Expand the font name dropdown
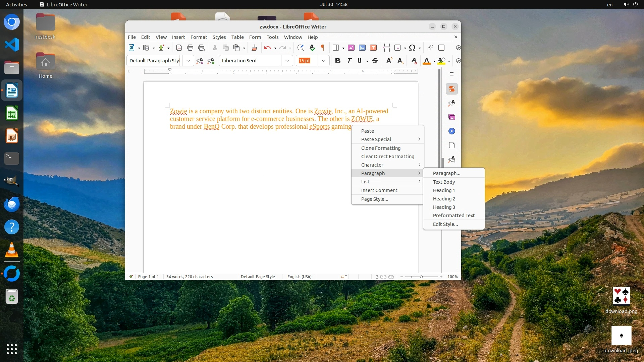Viewport: 644px width, 362px height. 287,61
